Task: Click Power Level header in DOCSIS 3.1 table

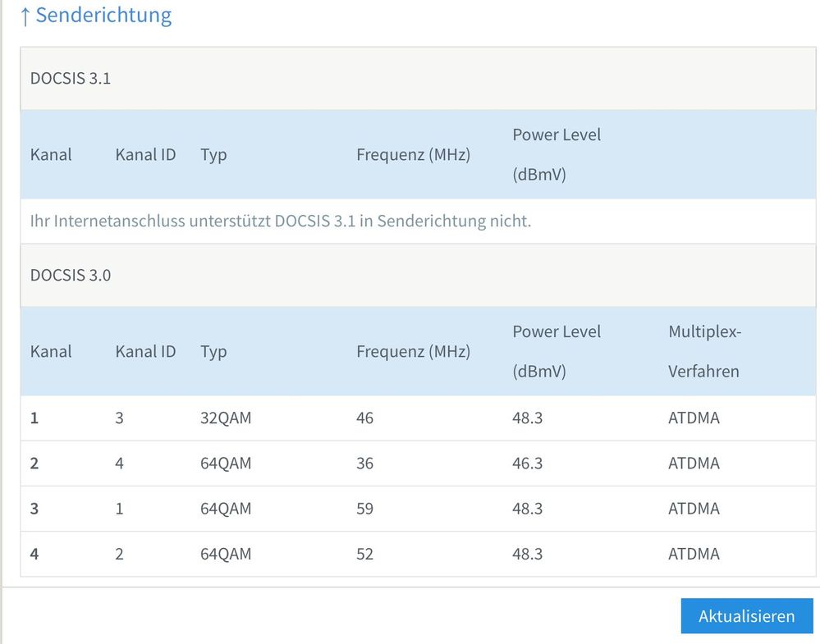Action: pyautogui.click(x=557, y=154)
